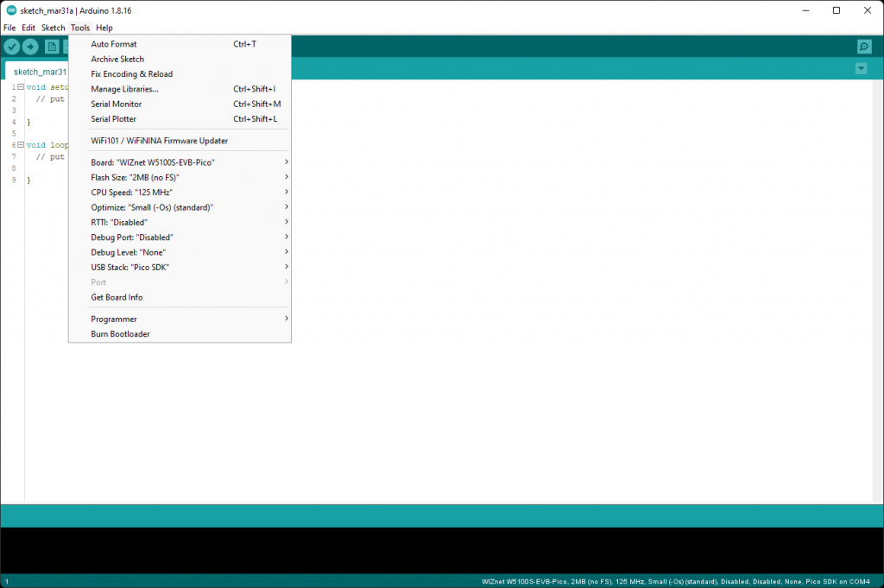
Task: Open the Edit menu
Action: (28, 28)
